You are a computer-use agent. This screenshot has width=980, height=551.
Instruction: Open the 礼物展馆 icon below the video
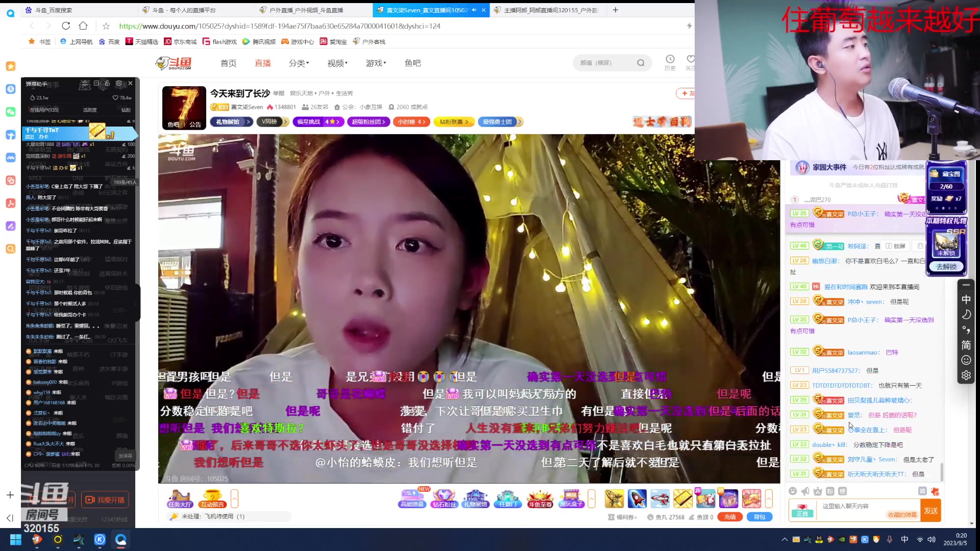(x=476, y=498)
